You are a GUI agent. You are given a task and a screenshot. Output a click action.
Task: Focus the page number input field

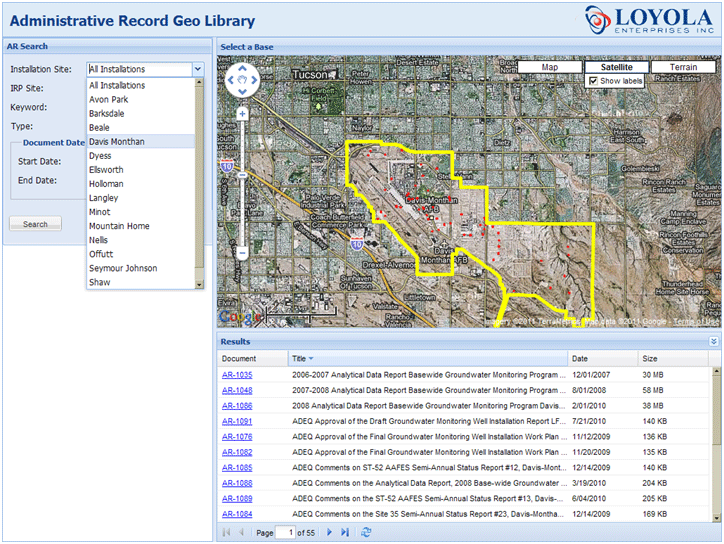[x=285, y=532]
